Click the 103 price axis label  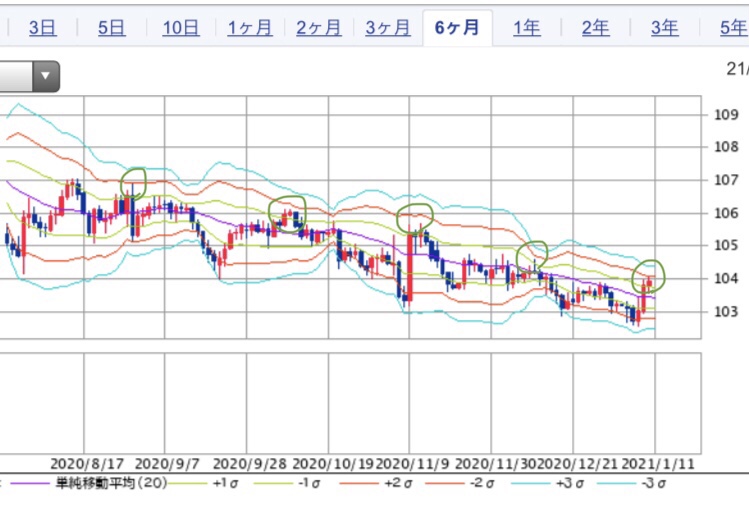pos(726,311)
